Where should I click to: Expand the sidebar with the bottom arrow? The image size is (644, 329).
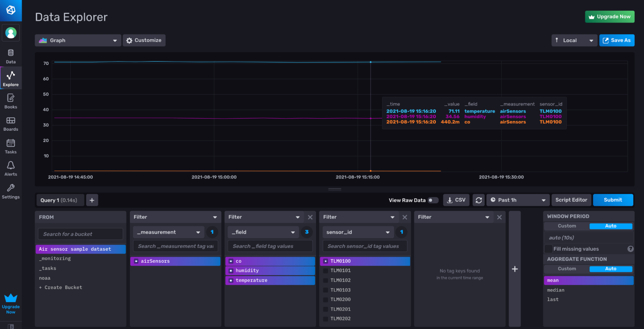pyautogui.click(x=11, y=326)
